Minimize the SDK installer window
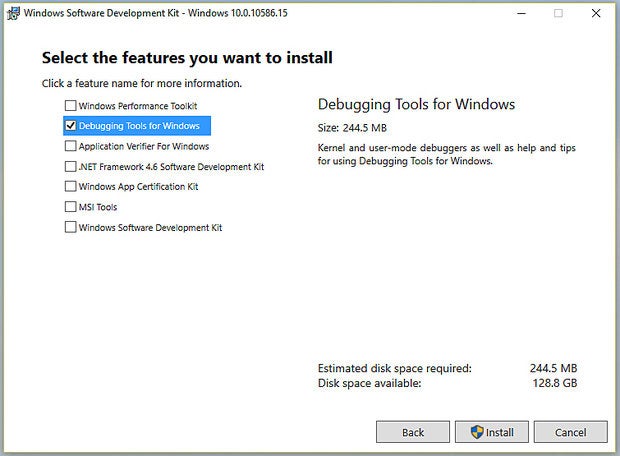 pos(522,13)
